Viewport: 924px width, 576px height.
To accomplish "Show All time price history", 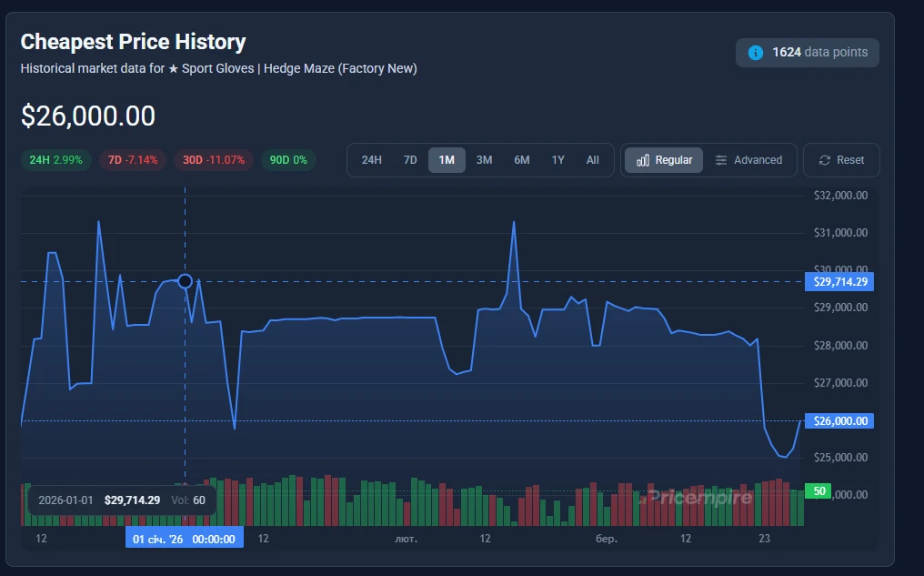I will (593, 160).
